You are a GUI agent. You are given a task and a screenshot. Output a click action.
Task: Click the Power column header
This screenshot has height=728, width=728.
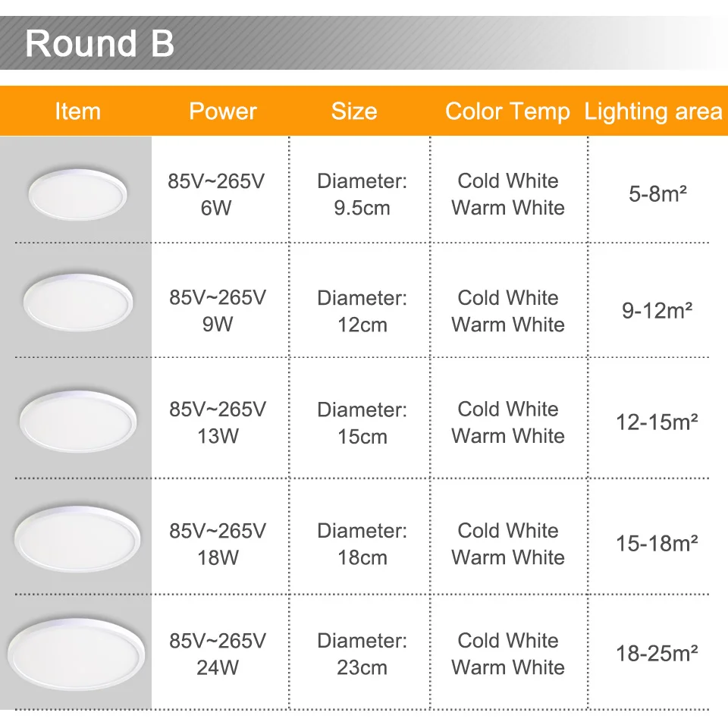click(x=222, y=111)
